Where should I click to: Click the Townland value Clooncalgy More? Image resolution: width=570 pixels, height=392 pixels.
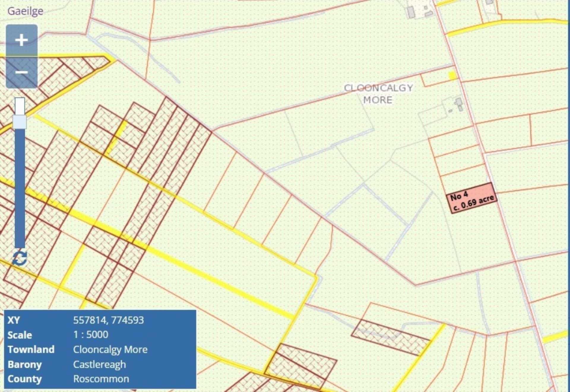[110, 350]
